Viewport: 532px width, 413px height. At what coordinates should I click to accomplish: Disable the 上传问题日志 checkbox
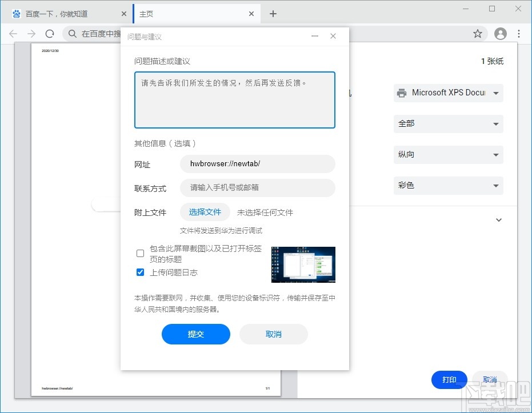click(140, 272)
